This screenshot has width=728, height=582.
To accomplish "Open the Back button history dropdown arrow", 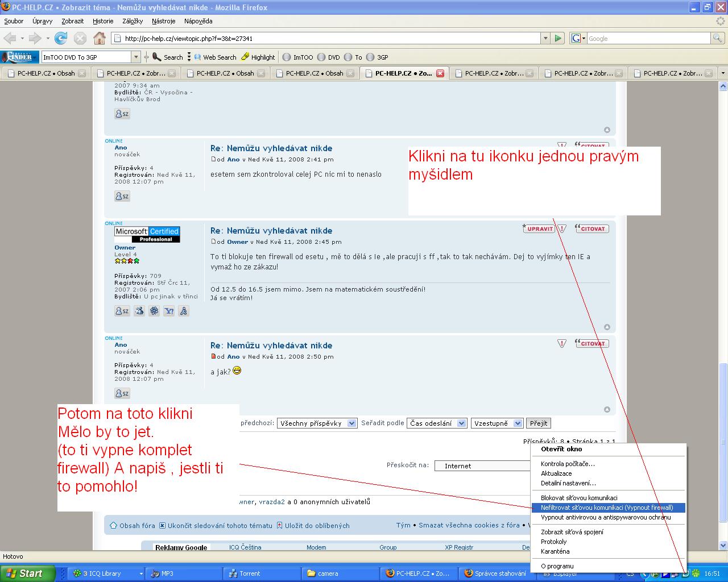I will point(22,39).
